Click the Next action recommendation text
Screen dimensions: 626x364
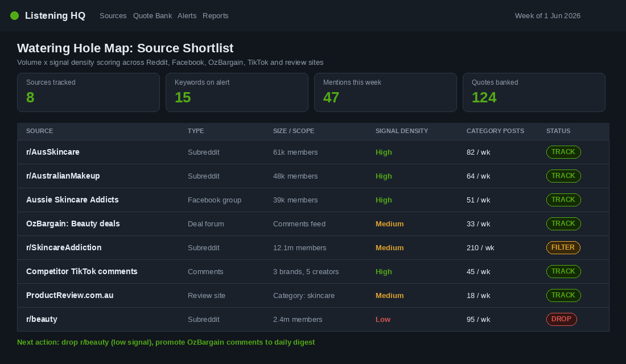pos(166,342)
